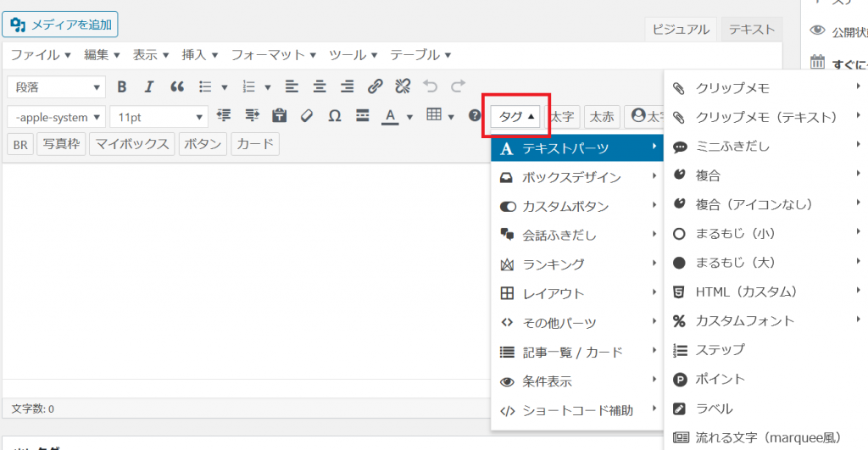Choose ミニふきだし in the submenu
This screenshot has height=450, width=868.
pyautogui.click(x=766, y=146)
